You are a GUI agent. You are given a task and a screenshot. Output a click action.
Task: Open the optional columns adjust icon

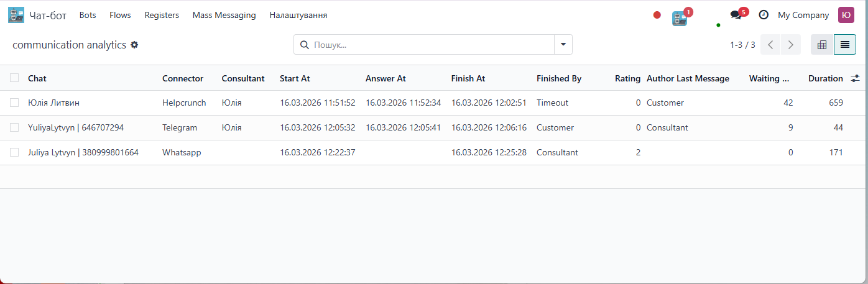point(856,78)
